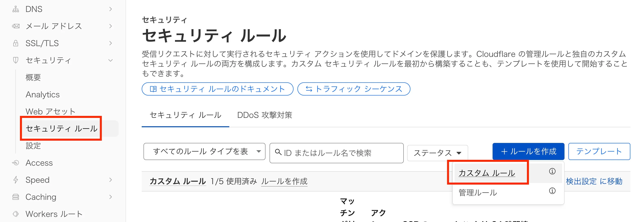
Task: Click the Workers ルート icon
Action: [15, 214]
